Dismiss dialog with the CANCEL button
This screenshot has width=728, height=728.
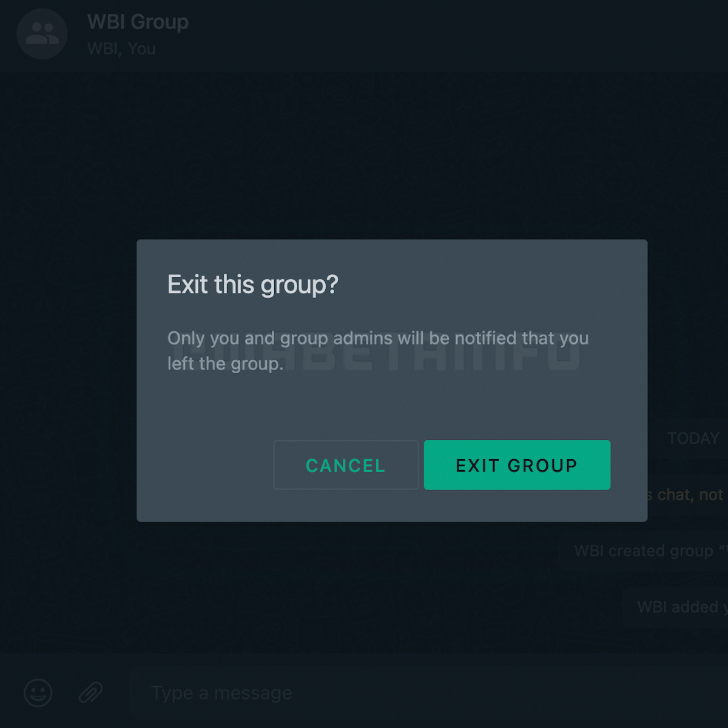[346, 465]
